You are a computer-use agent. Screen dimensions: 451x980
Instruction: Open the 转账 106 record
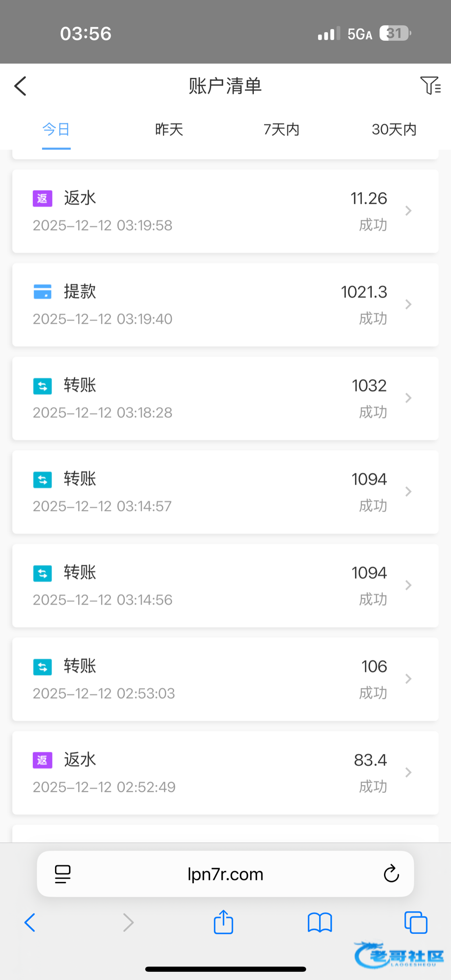point(225,679)
